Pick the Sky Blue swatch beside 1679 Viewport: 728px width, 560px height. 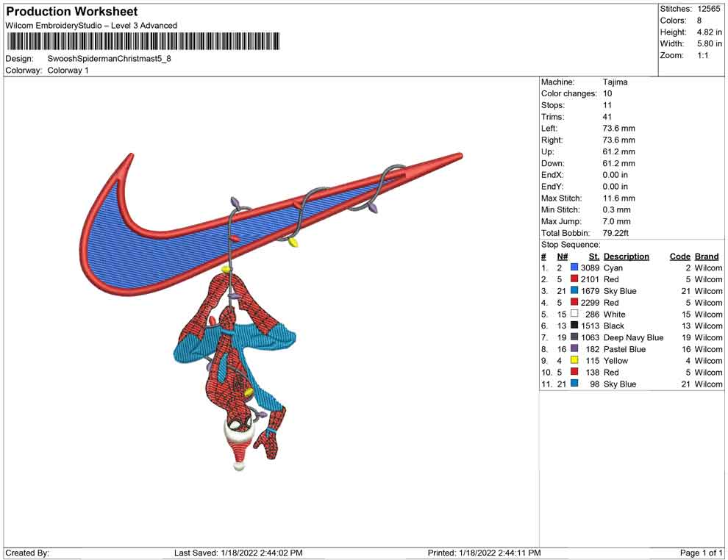point(574,290)
